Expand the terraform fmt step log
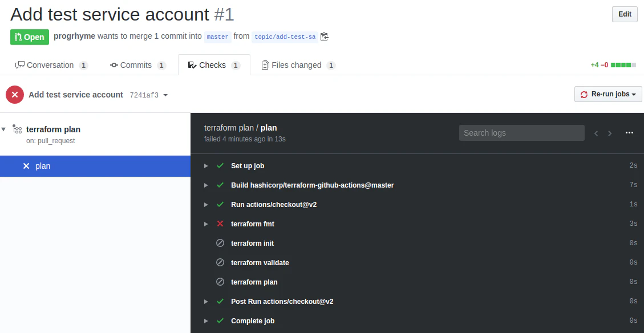This screenshot has width=644, height=333. pos(206,224)
